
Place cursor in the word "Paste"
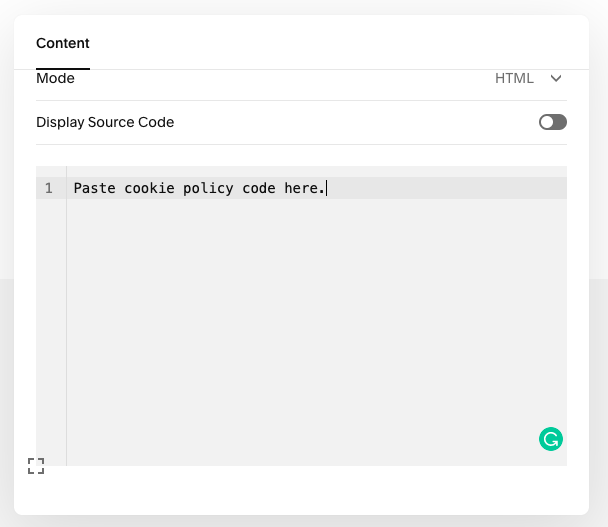pos(95,188)
